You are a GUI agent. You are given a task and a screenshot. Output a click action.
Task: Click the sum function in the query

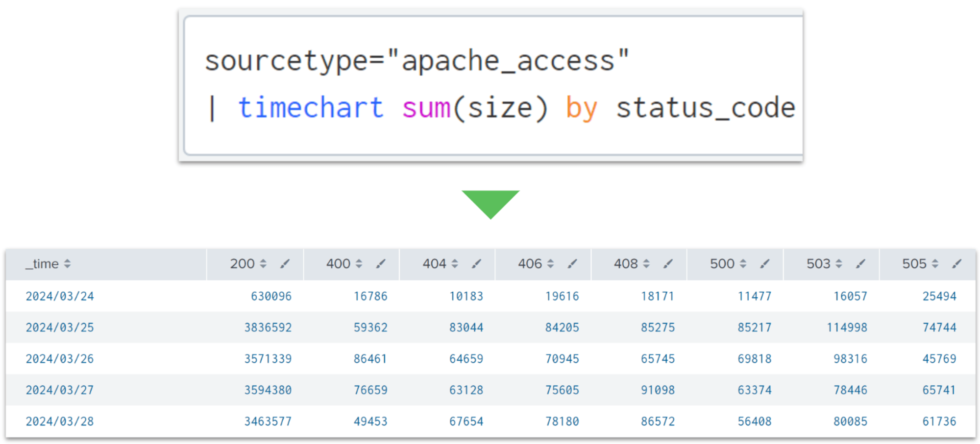click(x=426, y=108)
